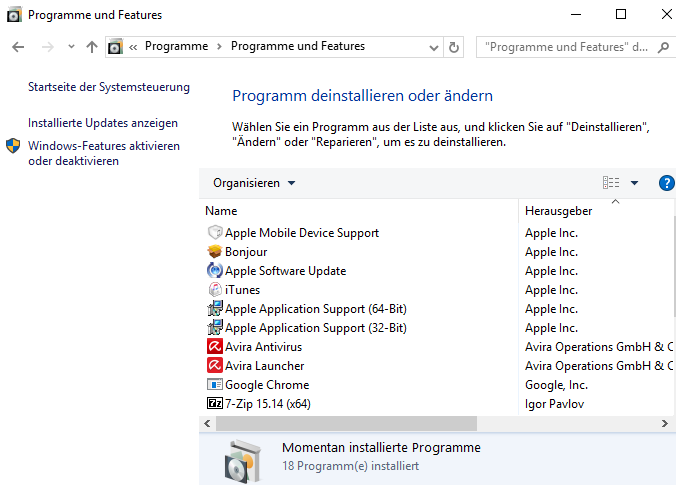Click the horizontal scrollbar right arrow

pos(664,423)
